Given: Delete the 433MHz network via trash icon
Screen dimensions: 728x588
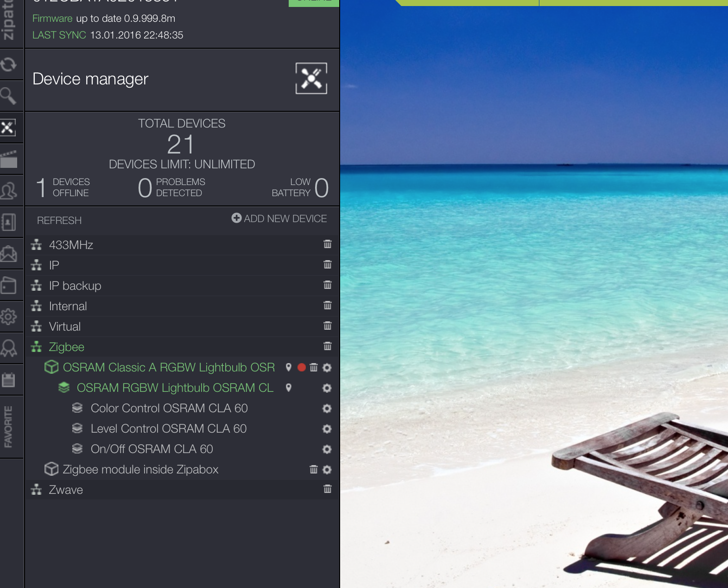Looking at the screenshot, I should [x=327, y=244].
